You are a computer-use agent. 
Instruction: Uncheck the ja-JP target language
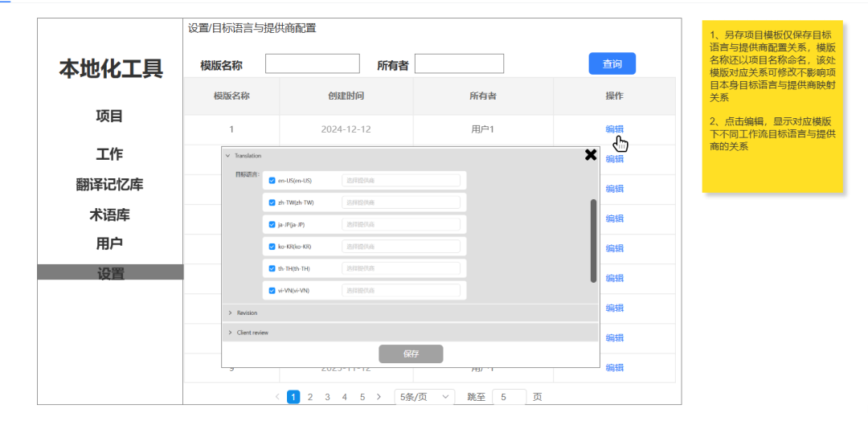pos(272,224)
